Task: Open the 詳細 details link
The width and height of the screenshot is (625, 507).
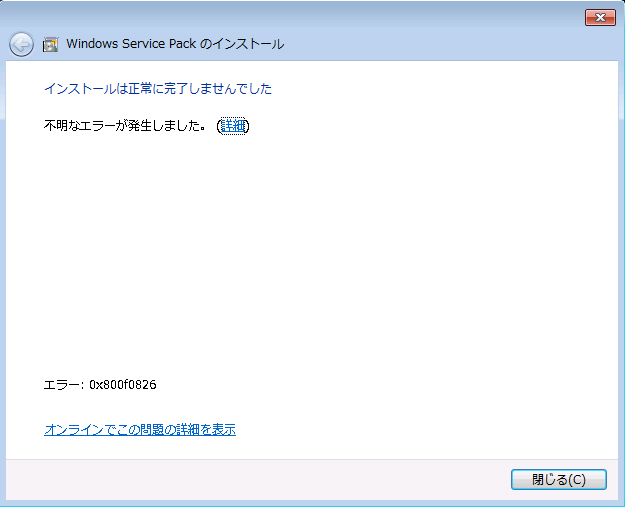Action: 233,126
